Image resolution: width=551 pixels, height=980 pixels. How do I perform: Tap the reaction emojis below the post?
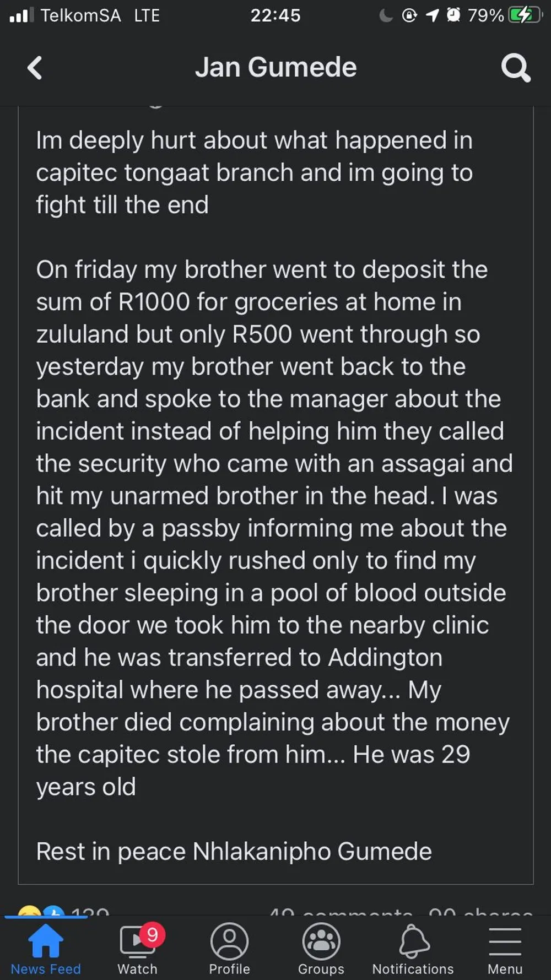point(41,911)
